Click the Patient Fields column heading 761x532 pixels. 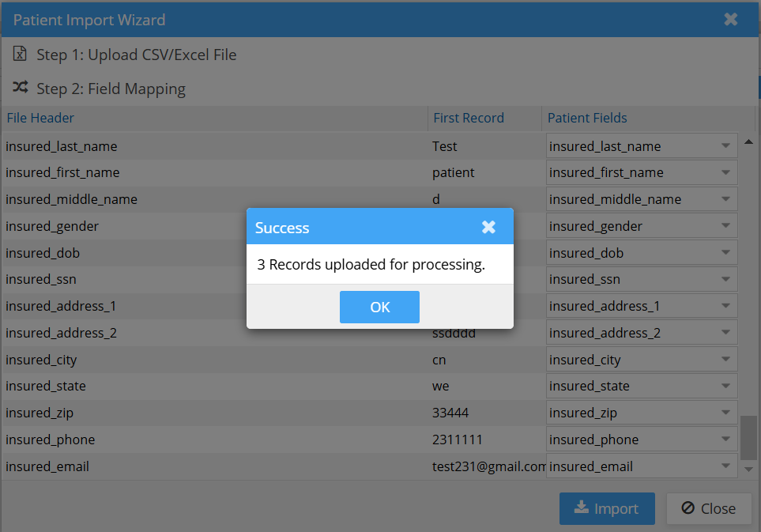(587, 118)
